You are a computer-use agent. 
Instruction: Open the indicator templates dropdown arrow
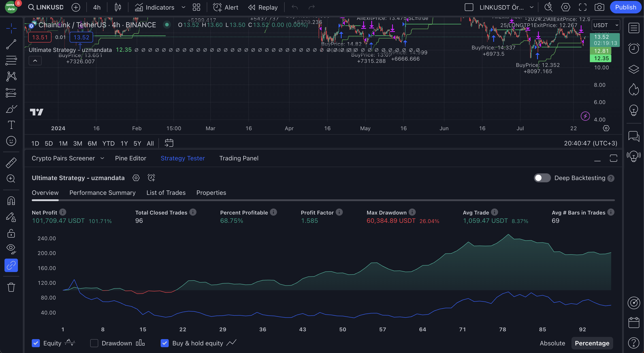pyautogui.click(x=183, y=7)
